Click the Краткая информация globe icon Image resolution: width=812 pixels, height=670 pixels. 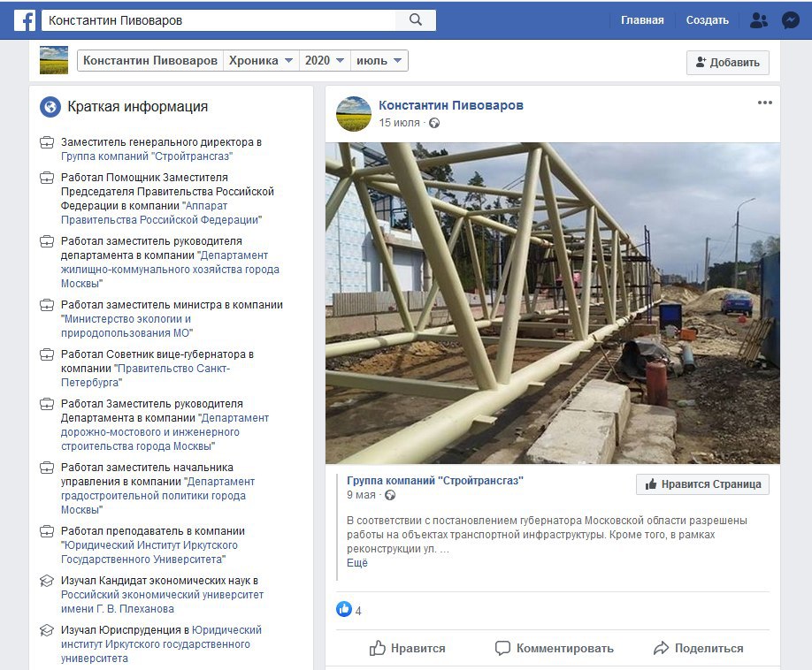50,107
